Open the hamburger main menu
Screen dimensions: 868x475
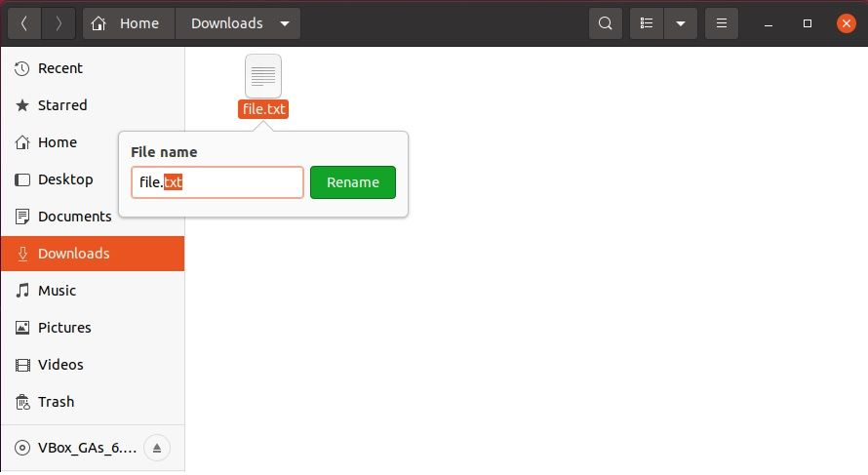pos(722,23)
